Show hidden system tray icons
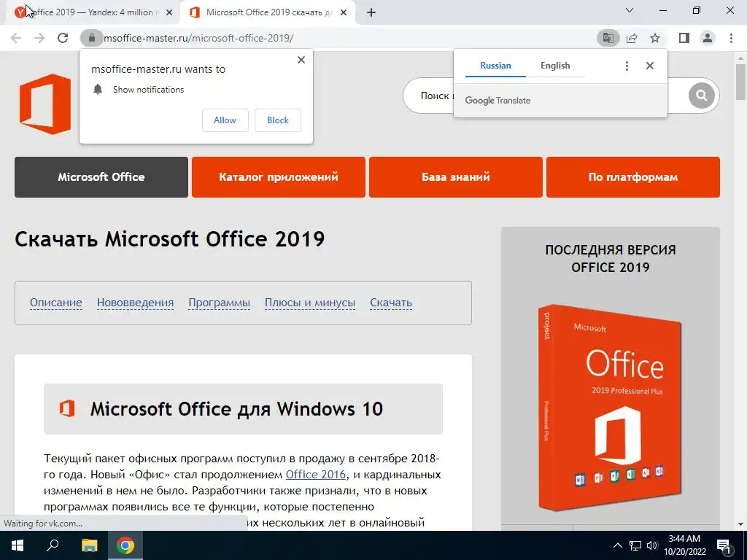 coord(617,545)
